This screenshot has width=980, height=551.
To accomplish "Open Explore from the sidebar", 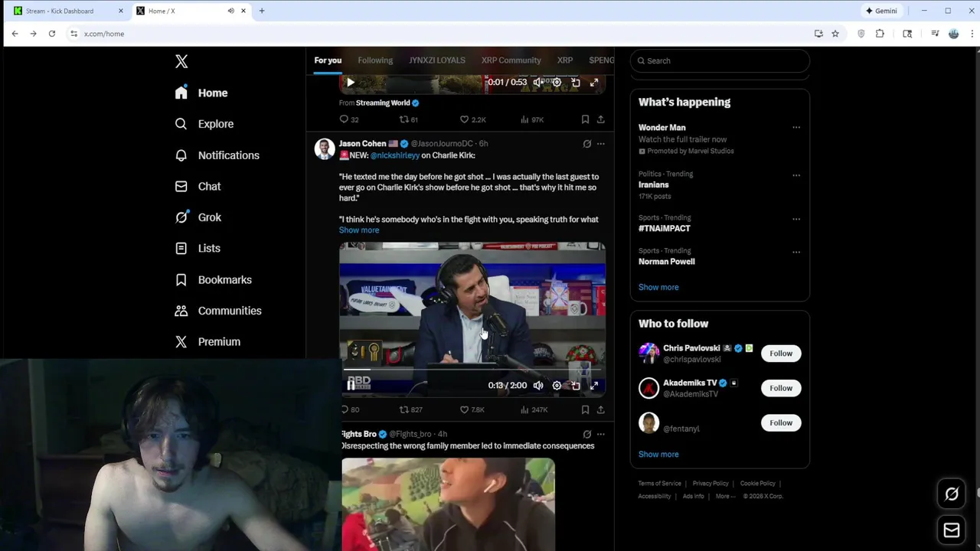I will coord(204,124).
